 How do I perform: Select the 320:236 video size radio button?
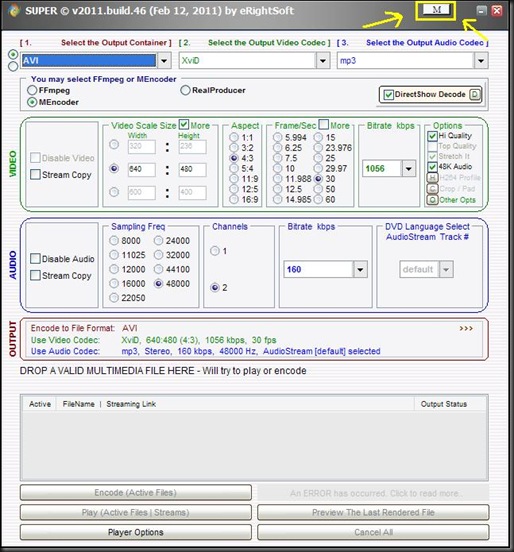pyautogui.click(x=114, y=145)
